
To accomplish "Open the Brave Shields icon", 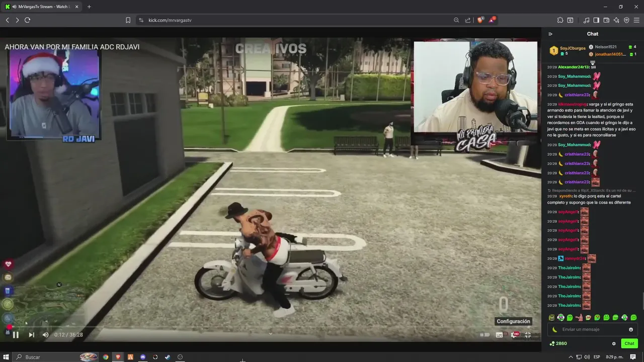I will tap(480, 20).
